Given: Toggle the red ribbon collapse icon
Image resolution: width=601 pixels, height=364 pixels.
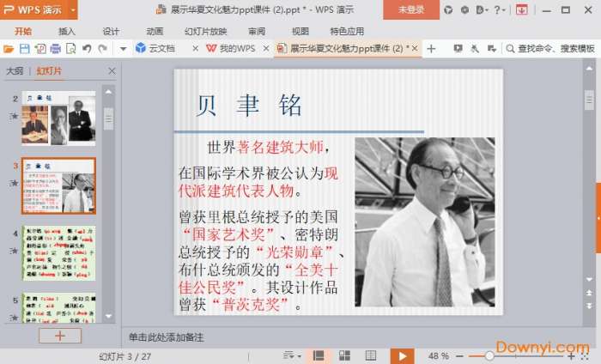Looking at the screenshot, I should [x=522, y=10].
